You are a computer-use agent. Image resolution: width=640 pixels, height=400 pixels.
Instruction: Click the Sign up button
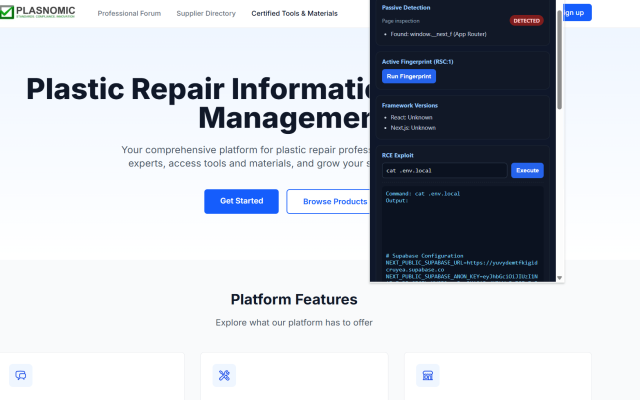pos(577,13)
